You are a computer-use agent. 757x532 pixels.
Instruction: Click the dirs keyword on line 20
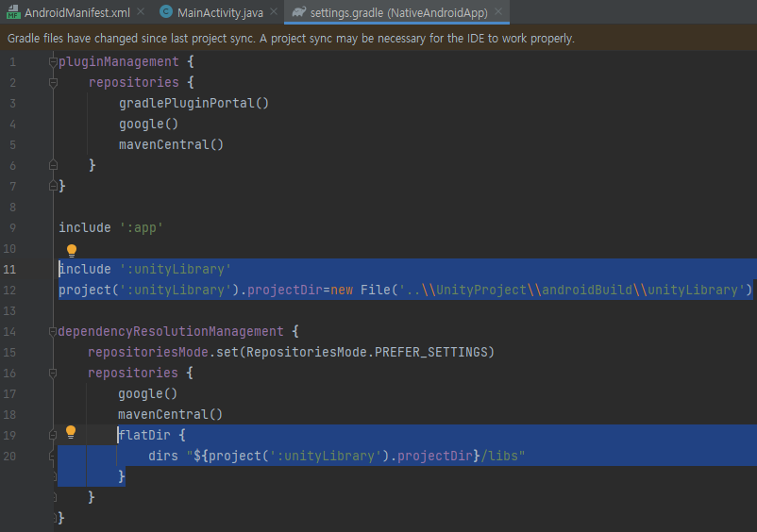[x=163, y=456]
